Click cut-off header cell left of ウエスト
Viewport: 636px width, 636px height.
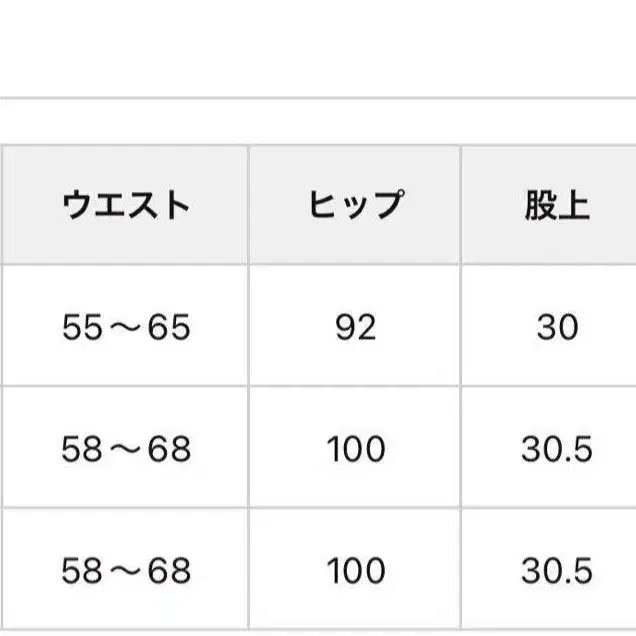(1, 205)
